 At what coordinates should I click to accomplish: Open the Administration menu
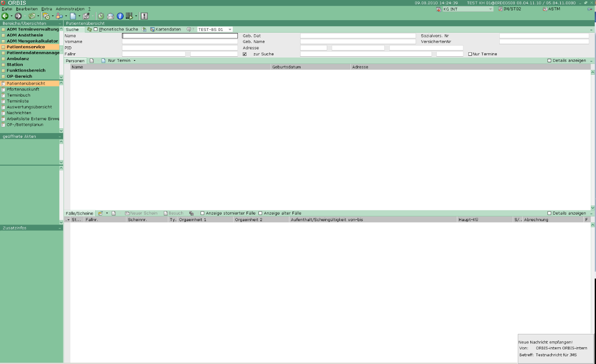pos(70,9)
